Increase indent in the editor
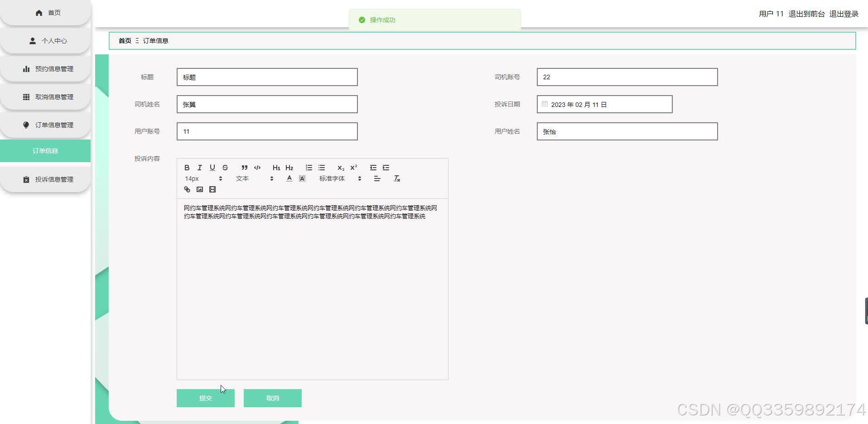The height and width of the screenshot is (424, 868). click(386, 168)
